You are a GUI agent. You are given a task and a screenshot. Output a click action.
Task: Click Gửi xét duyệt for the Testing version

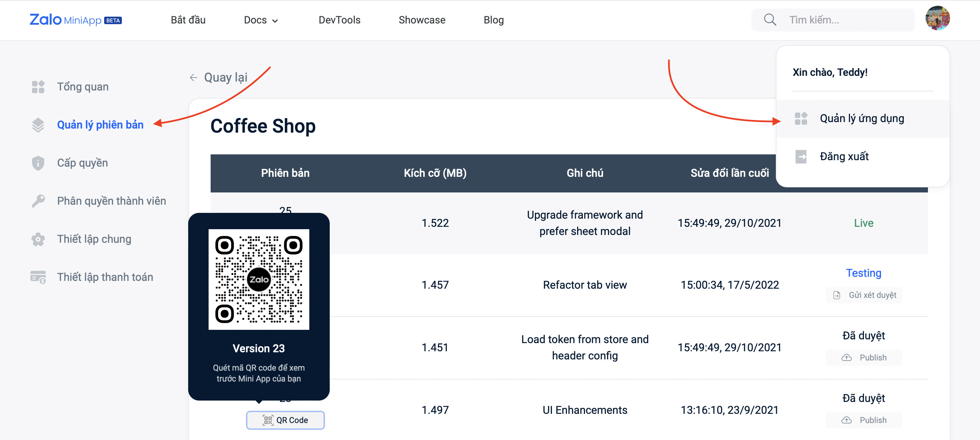[864, 295]
